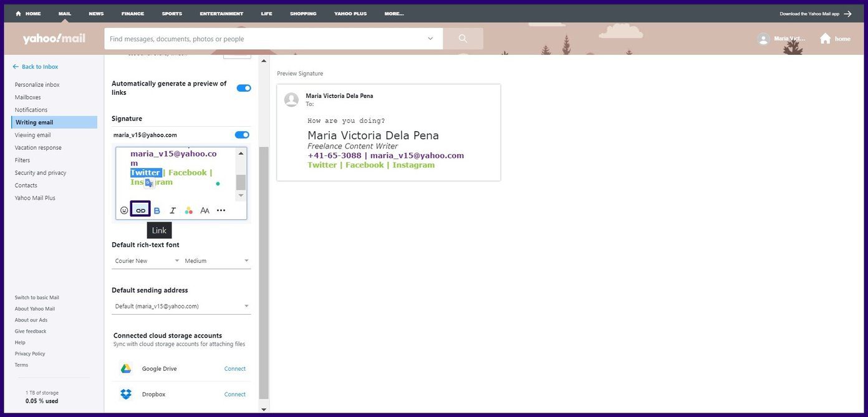Open the Maria Vict... account avatar

(x=763, y=39)
